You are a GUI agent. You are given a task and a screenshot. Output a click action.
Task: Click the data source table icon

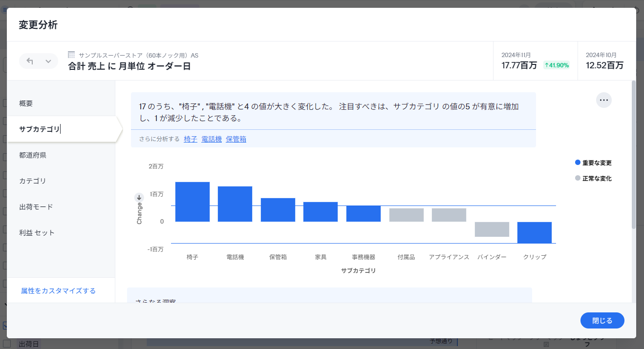[x=71, y=55]
